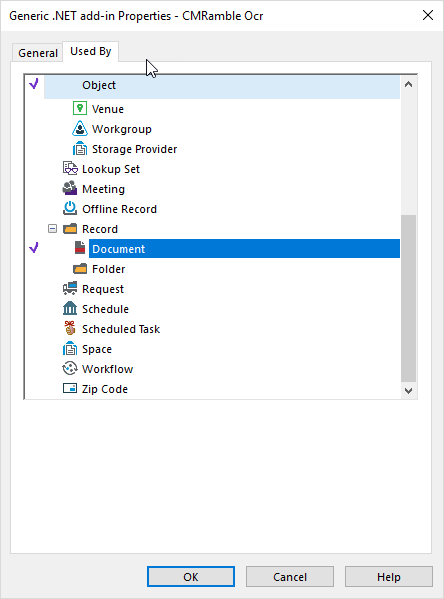444x599 pixels.
Task: Click the Space icon
Action: 70,348
